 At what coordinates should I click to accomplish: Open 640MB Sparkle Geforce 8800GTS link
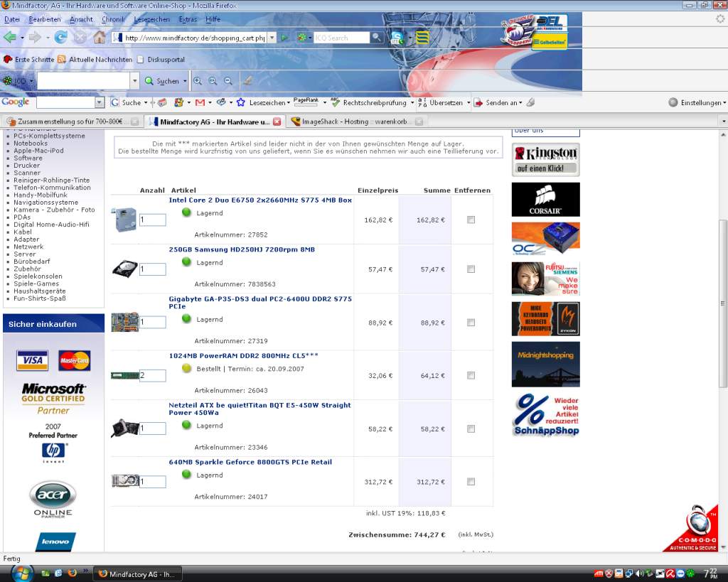(250, 462)
